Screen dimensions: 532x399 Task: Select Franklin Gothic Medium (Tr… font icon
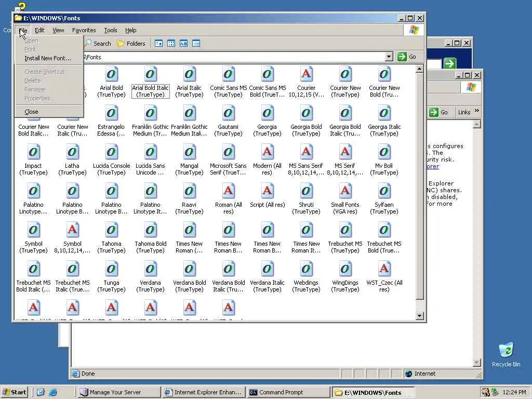[150, 113]
